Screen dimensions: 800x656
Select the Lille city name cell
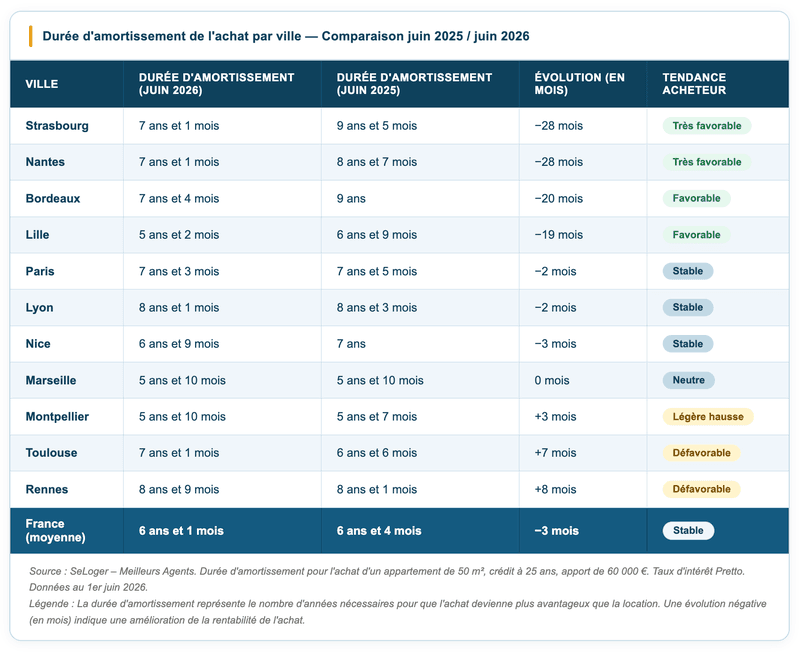click(66, 235)
